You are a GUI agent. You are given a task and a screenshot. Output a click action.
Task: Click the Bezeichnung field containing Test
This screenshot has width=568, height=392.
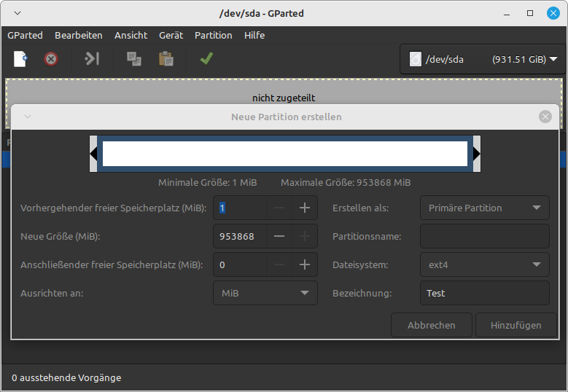coord(485,293)
